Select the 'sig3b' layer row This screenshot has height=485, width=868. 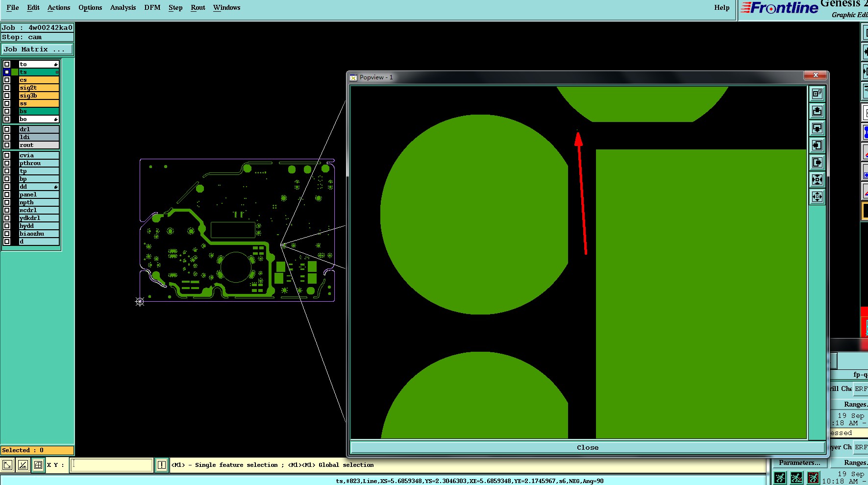[x=39, y=96]
